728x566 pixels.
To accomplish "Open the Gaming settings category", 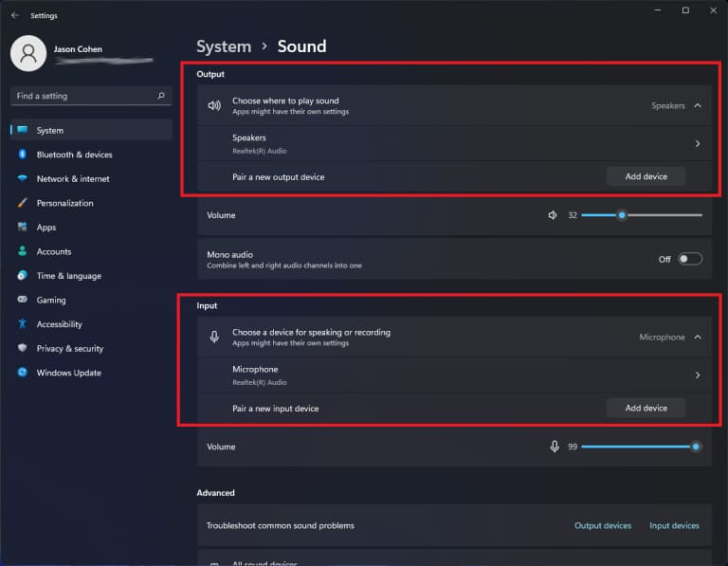I will pos(51,300).
